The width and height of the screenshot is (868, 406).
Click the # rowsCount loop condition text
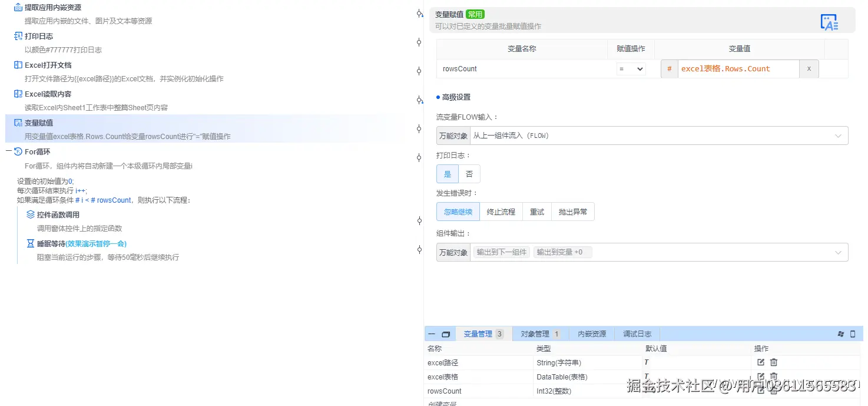(111, 200)
